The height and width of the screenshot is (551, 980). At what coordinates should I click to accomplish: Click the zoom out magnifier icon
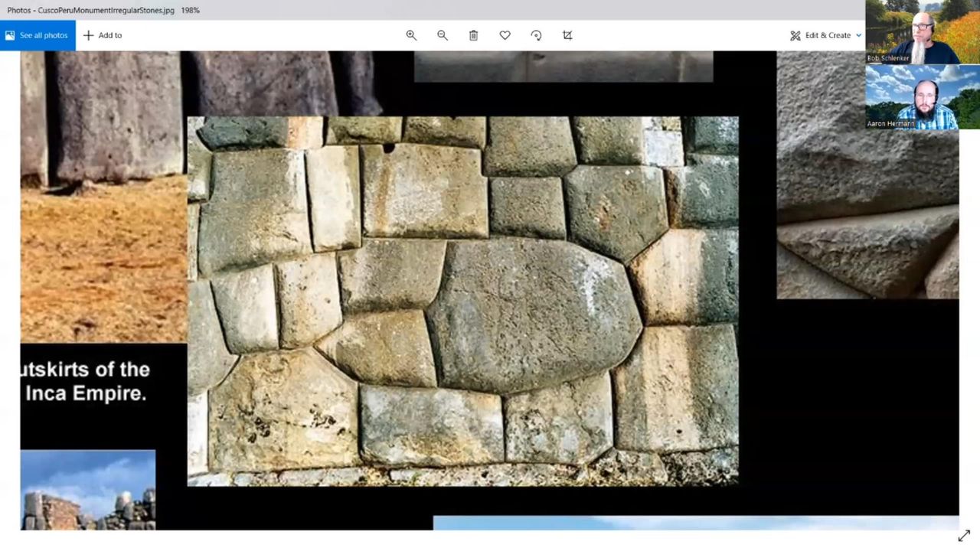tap(443, 35)
